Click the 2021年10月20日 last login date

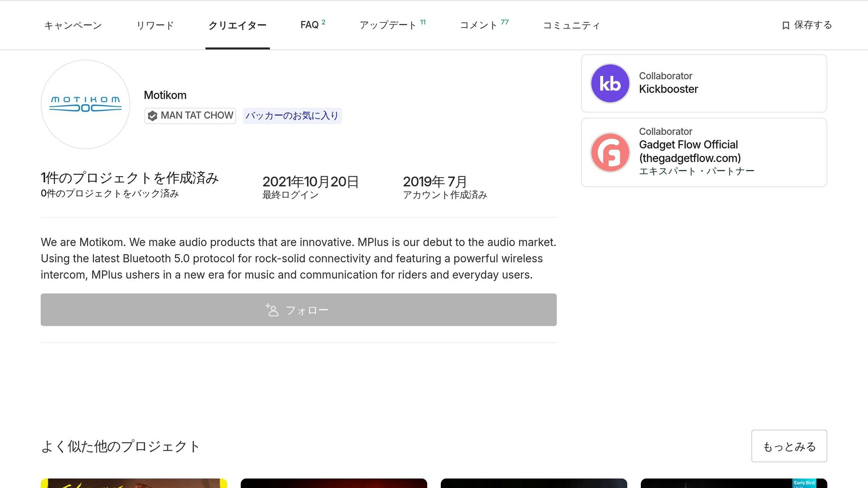(x=311, y=182)
